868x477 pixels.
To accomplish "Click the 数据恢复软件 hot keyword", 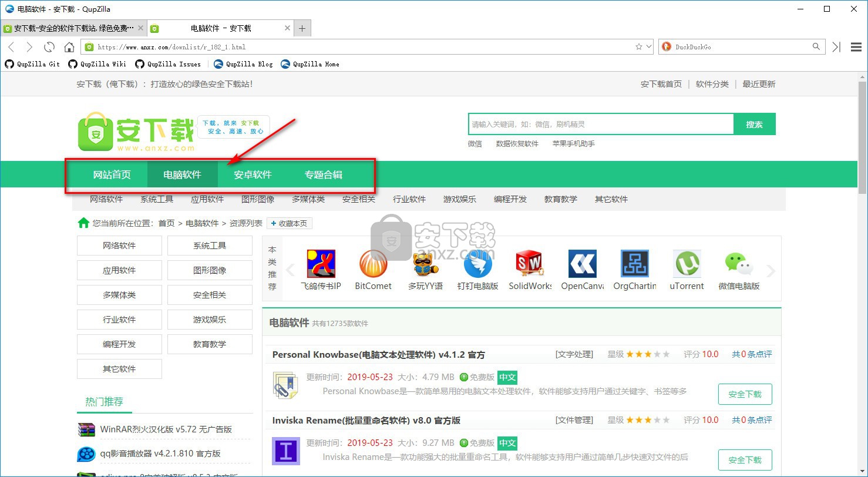I will pos(517,144).
